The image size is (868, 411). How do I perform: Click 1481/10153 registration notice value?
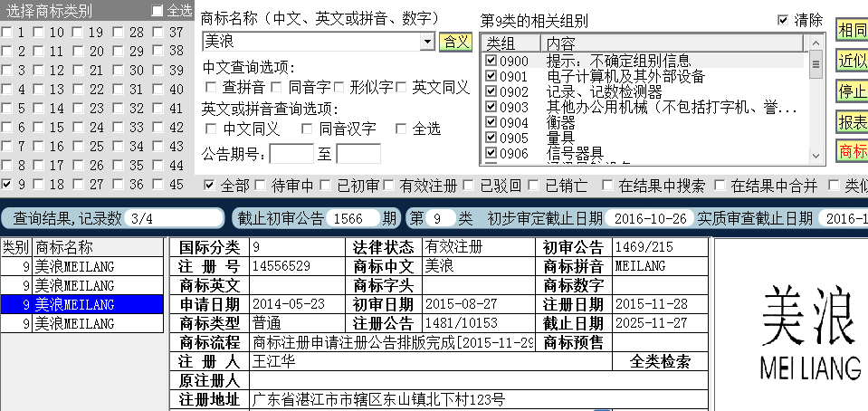click(x=461, y=322)
